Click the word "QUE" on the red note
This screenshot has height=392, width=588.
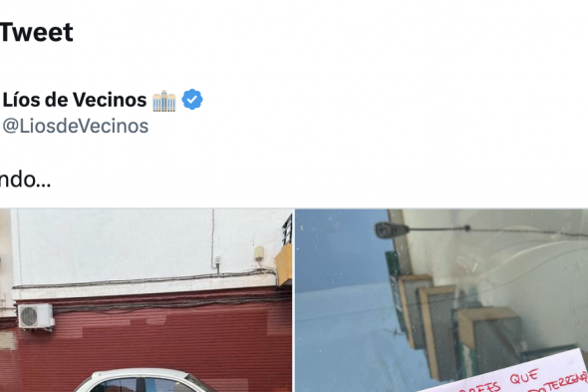point(524,377)
